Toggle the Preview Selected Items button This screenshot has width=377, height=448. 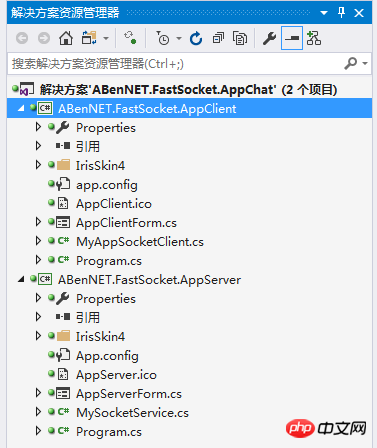point(292,38)
